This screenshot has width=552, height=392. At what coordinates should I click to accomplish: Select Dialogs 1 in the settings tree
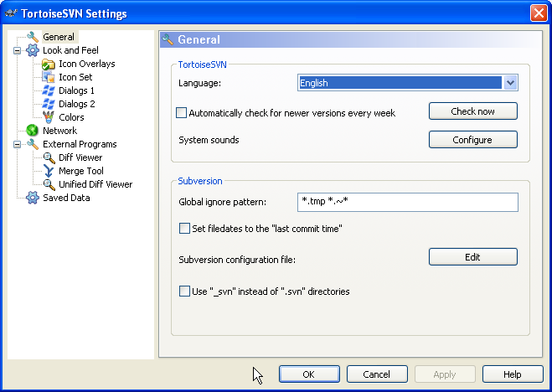tap(76, 90)
